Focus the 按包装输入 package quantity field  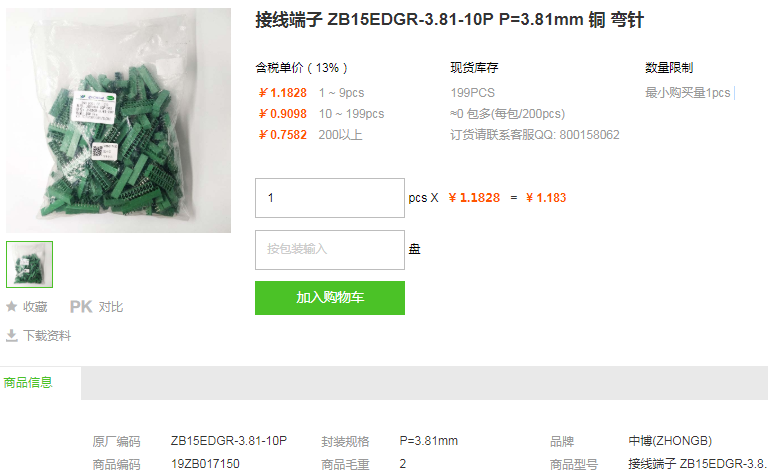click(330, 250)
